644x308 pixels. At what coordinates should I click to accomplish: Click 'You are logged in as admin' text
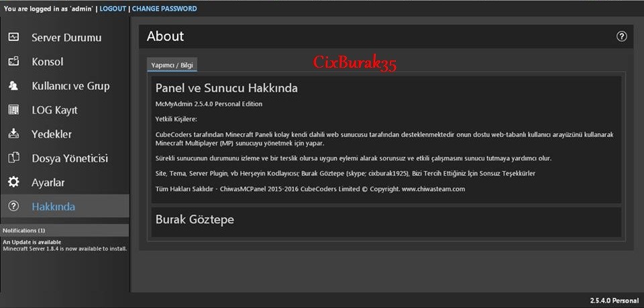(x=48, y=9)
